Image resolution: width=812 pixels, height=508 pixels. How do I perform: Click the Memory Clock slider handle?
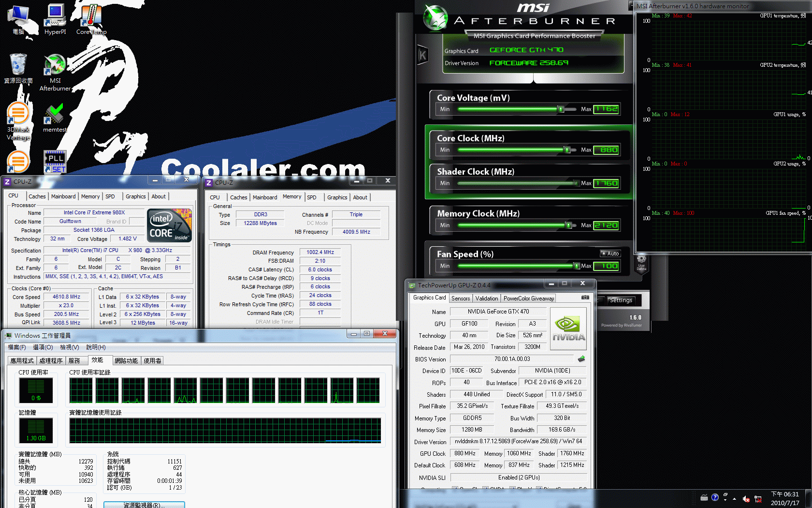(x=568, y=225)
